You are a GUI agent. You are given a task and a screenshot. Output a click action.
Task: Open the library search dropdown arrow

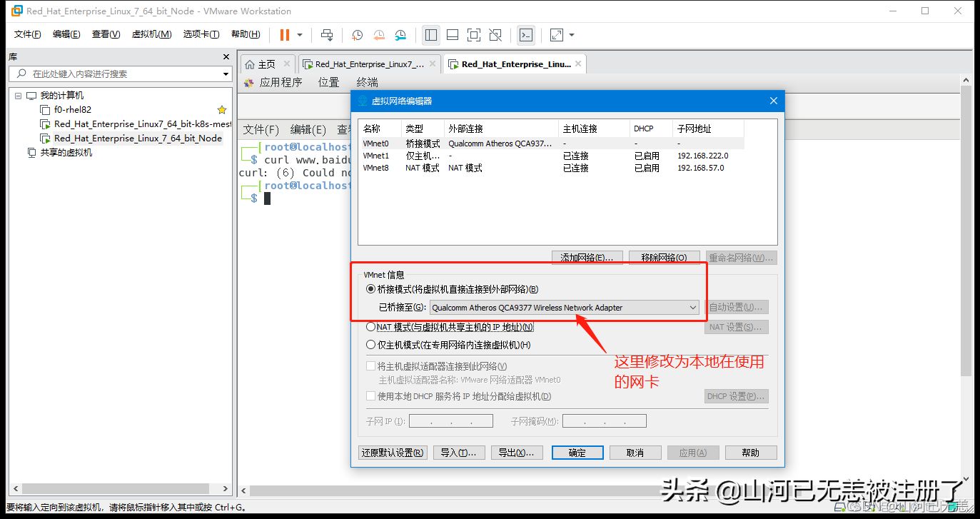point(226,74)
